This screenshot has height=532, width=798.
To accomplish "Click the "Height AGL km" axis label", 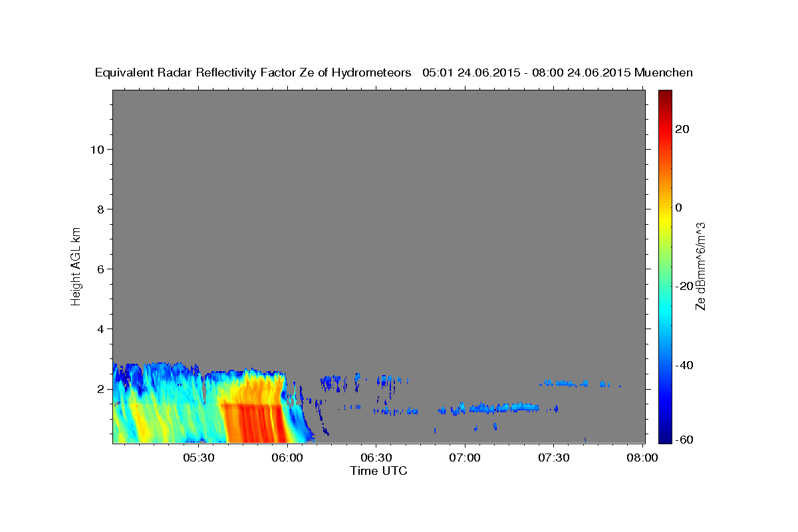I will tap(76, 265).
